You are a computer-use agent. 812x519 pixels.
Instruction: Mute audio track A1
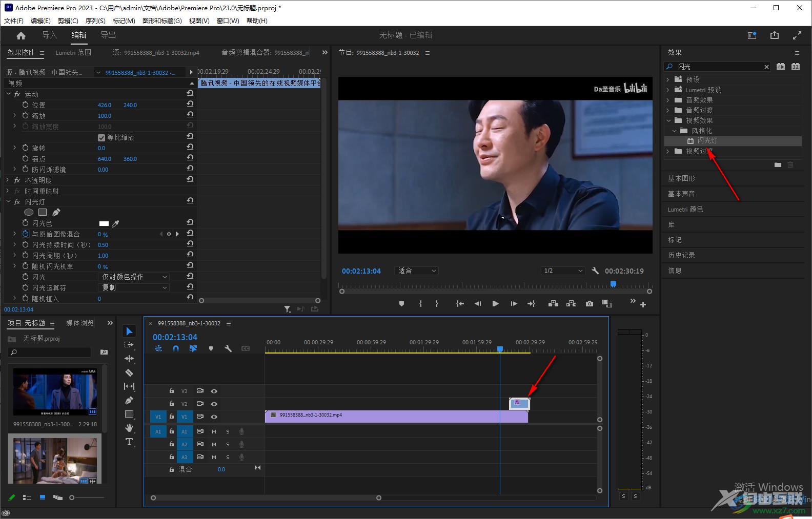pos(214,431)
